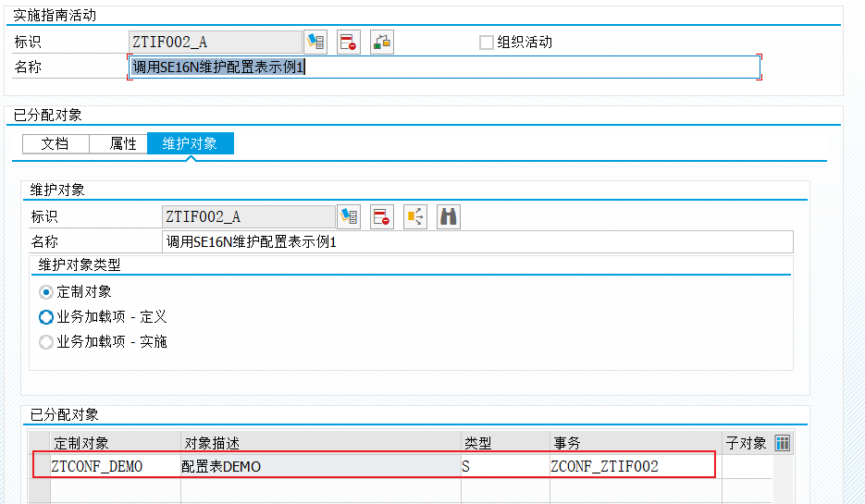Click the ZTCONF_DEMO cell
This screenshot has width=865, height=504.
point(116,466)
